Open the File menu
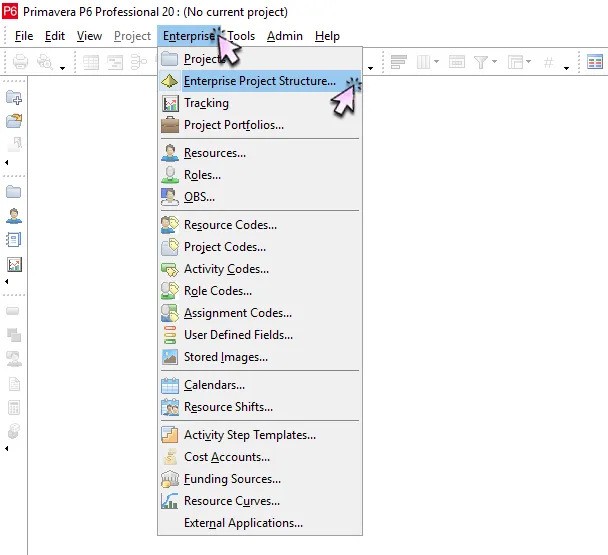Screen dimensions: 608x555 [24, 36]
